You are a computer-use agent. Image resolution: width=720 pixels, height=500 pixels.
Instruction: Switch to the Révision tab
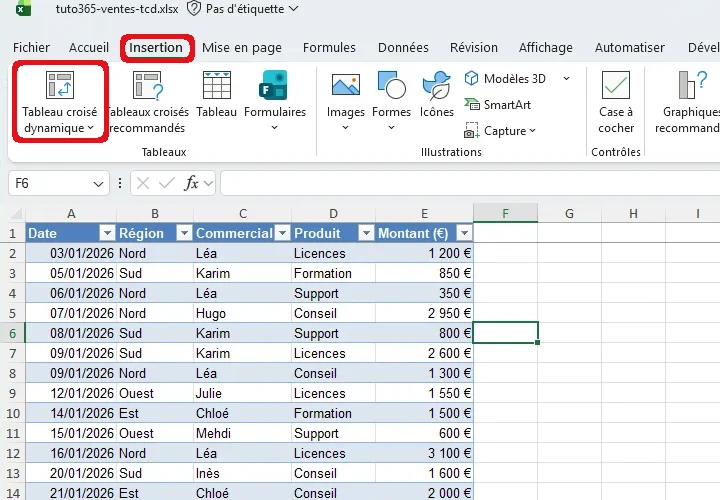[474, 47]
